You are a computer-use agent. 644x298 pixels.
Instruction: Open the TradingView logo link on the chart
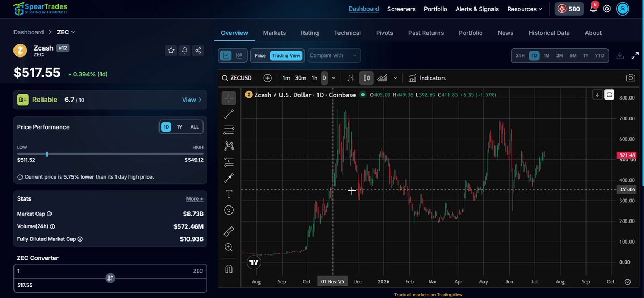click(x=254, y=262)
